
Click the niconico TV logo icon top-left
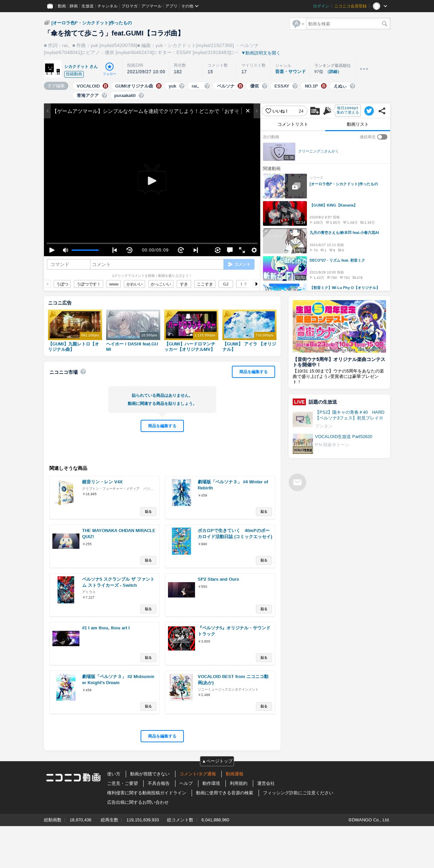[x=50, y=6]
